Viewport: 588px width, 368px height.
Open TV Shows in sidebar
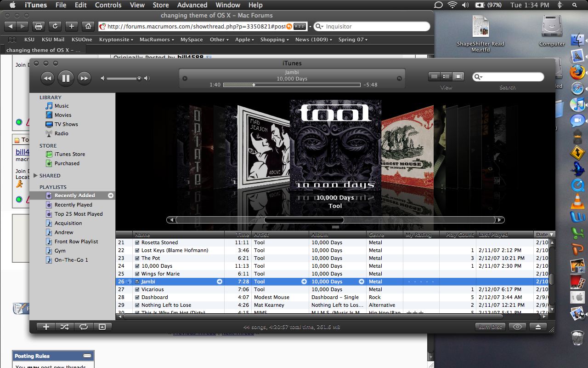click(x=66, y=124)
